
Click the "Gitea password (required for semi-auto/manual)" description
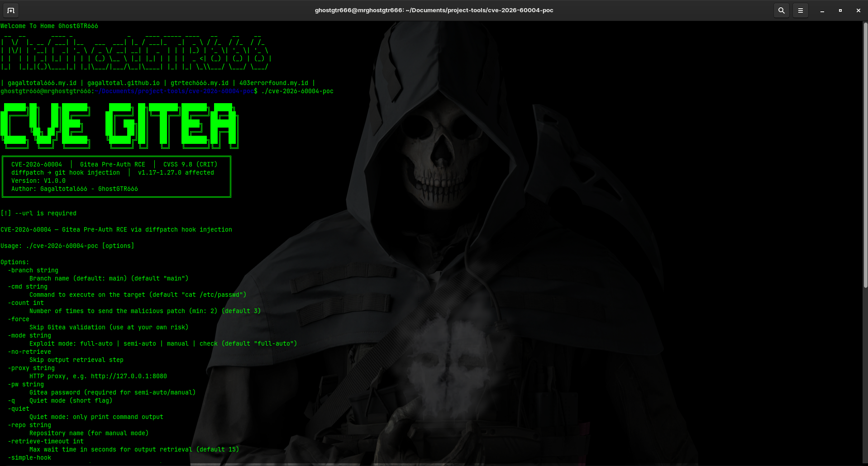(x=113, y=393)
